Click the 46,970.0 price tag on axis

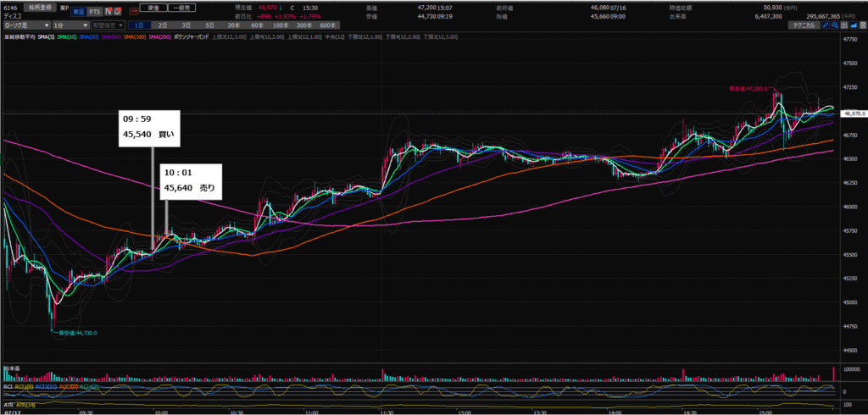(x=853, y=113)
